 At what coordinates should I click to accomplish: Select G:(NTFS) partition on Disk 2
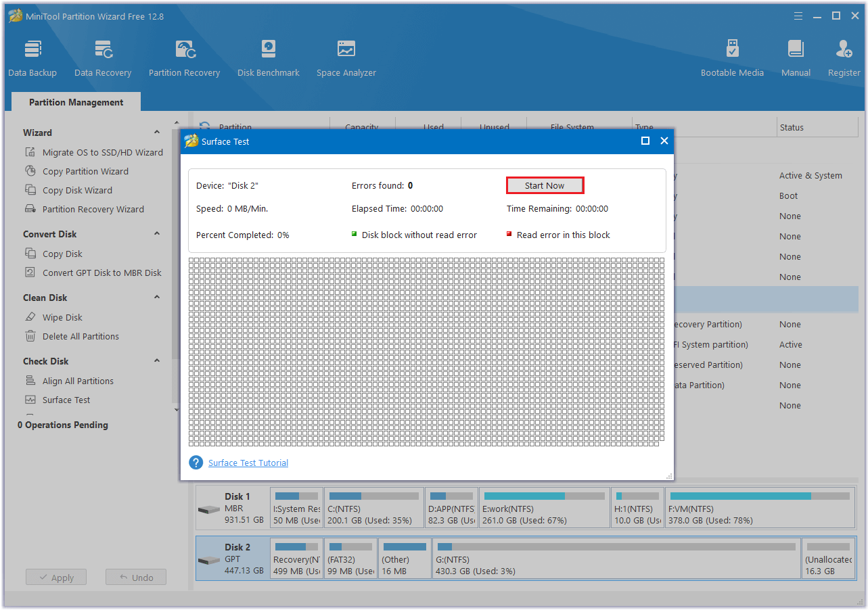[x=616, y=559]
